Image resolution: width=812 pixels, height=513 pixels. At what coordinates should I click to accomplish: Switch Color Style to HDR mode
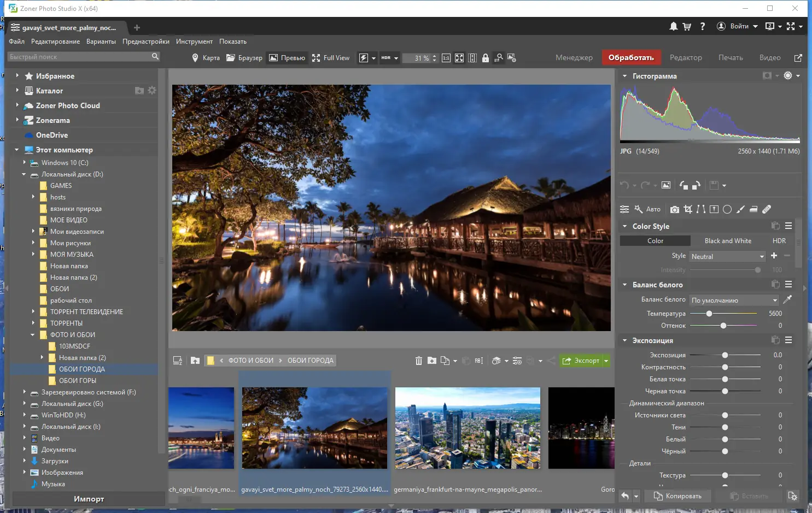[x=779, y=241]
